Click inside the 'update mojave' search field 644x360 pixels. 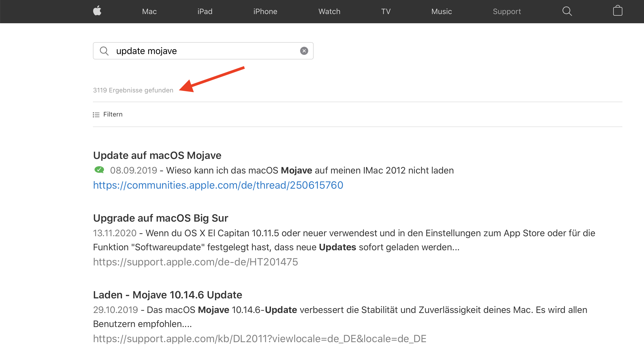pos(205,51)
